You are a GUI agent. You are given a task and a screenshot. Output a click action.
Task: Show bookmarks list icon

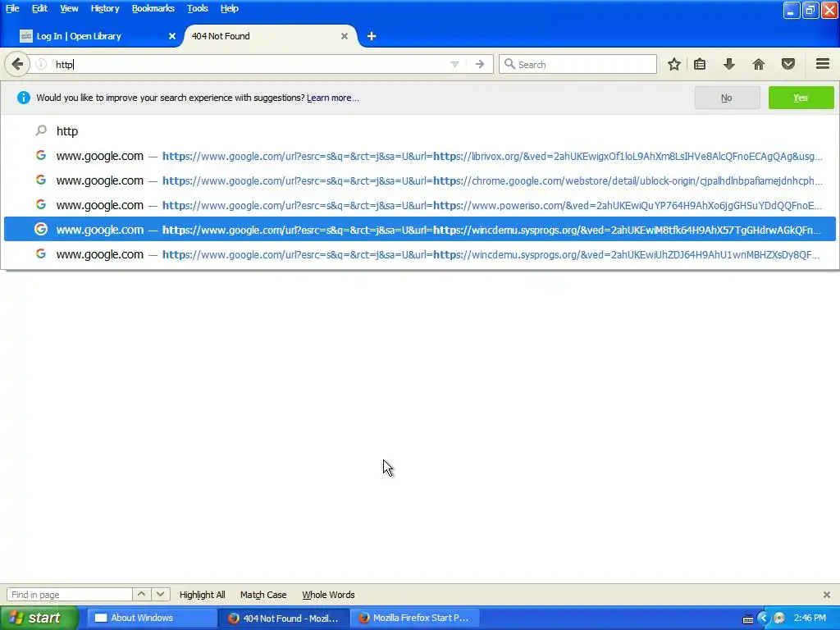700,64
